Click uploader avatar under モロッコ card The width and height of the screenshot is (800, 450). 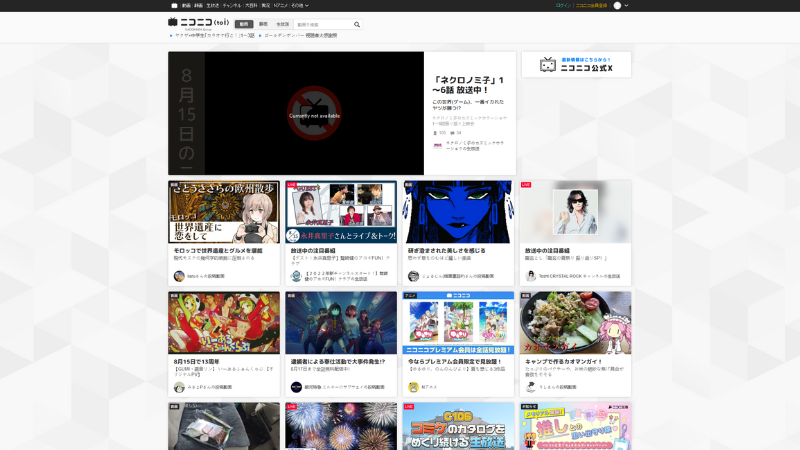click(x=179, y=276)
